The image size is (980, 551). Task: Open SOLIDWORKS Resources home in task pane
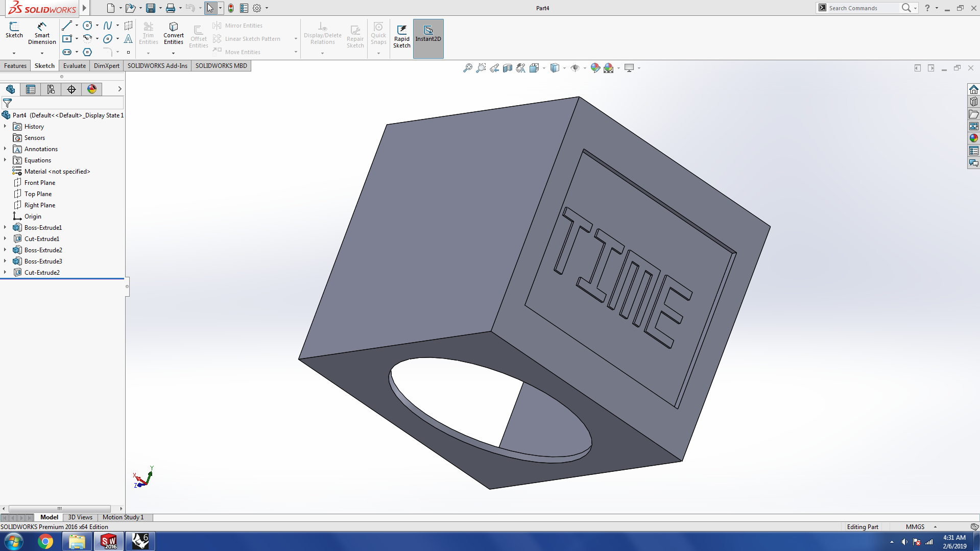pos(974,89)
